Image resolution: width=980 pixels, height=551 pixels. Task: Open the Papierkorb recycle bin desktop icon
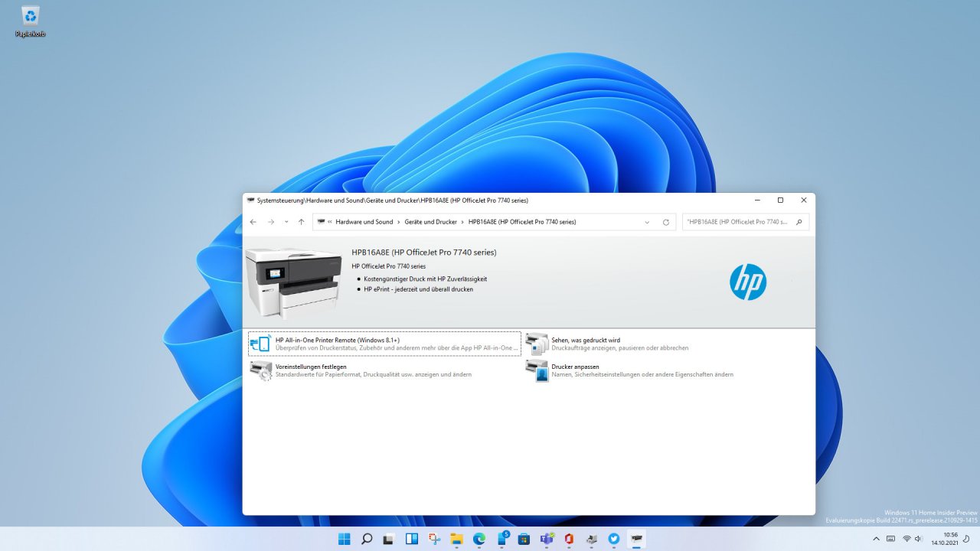pos(31,21)
